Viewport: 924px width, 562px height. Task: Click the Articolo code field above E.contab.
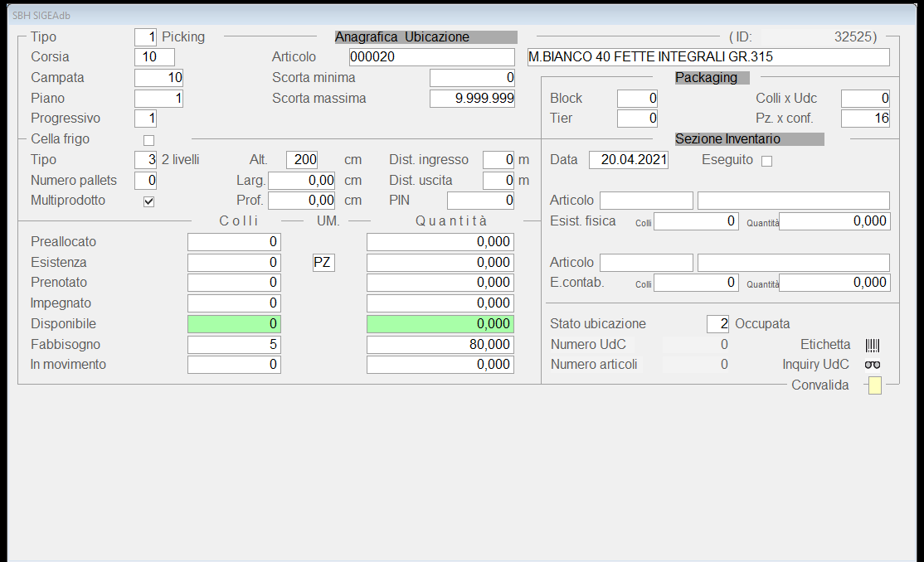[646, 263]
